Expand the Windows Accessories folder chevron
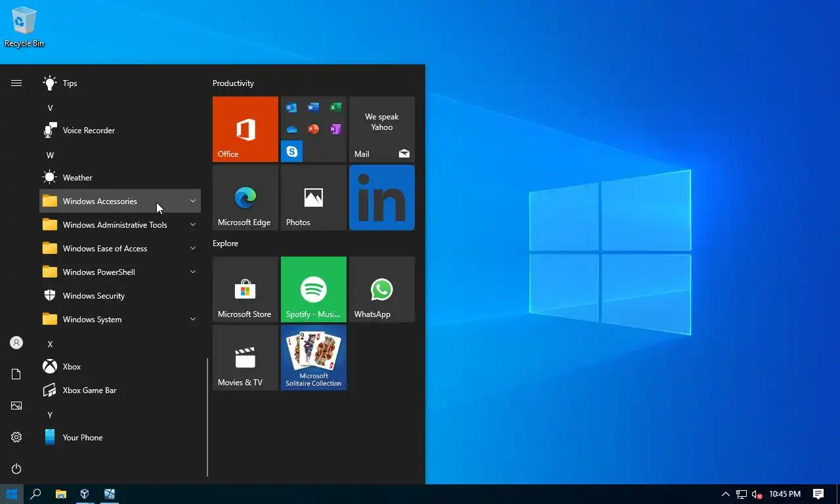This screenshot has height=504, width=840. click(x=193, y=201)
